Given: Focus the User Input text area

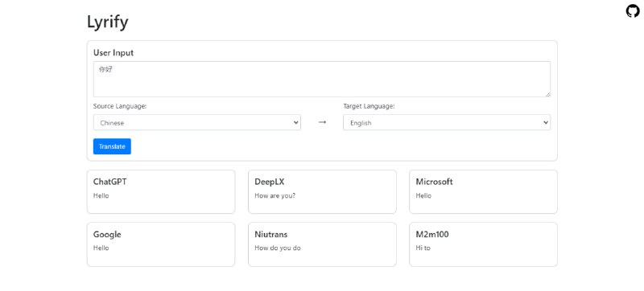Looking at the screenshot, I should tap(322, 79).
